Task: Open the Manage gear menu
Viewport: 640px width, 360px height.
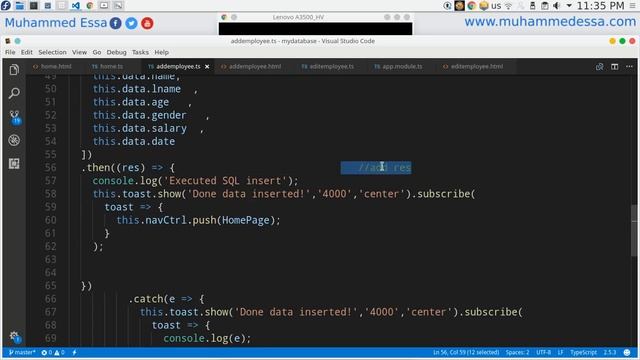Action: click(15, 337)
